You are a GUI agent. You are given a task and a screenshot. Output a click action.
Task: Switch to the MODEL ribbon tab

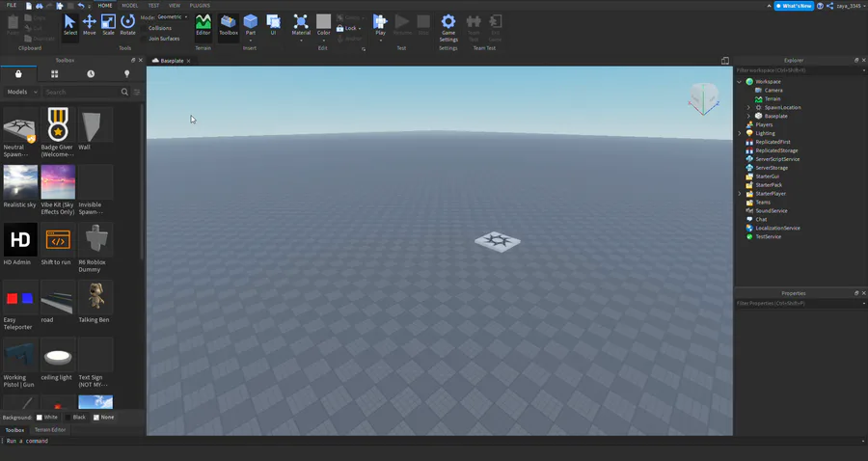tap(129, 6)
